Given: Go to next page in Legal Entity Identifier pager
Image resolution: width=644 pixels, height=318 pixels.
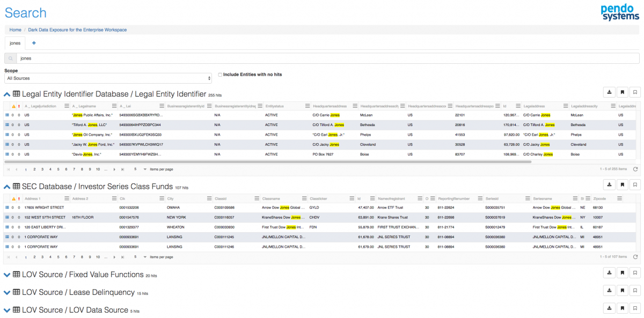Looking at the screenshot, I should 114,169.
